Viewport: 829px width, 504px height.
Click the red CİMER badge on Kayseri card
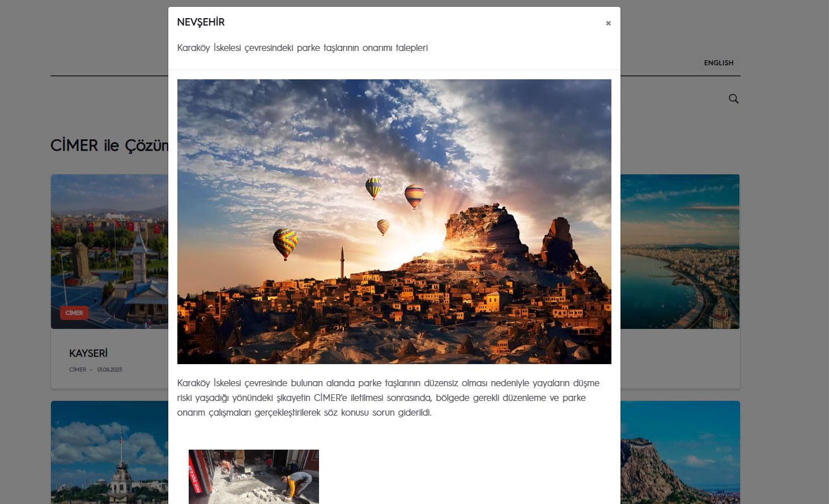point(74,313)
